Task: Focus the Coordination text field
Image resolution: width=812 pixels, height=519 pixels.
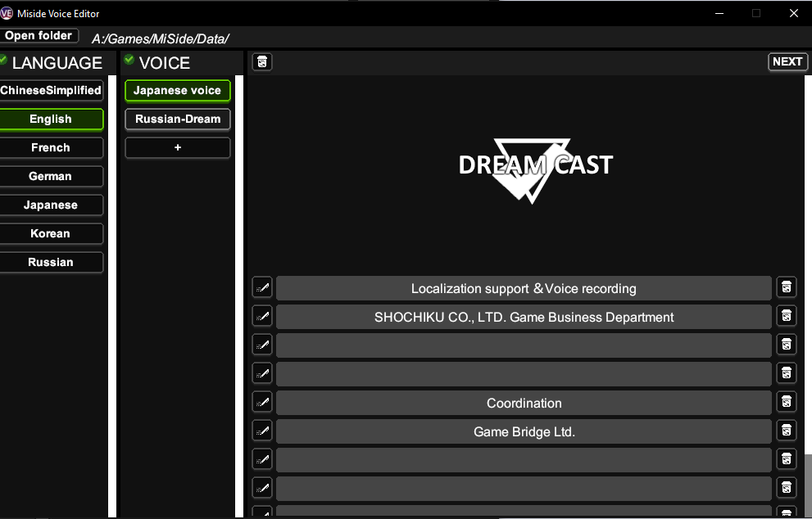Action: (524, 403)
